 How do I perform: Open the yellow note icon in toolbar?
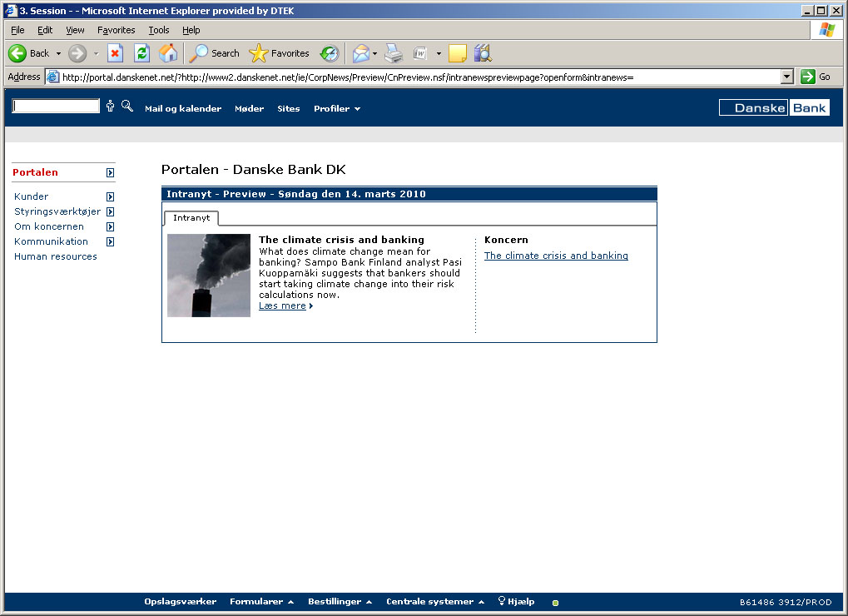tap(457, 53)
